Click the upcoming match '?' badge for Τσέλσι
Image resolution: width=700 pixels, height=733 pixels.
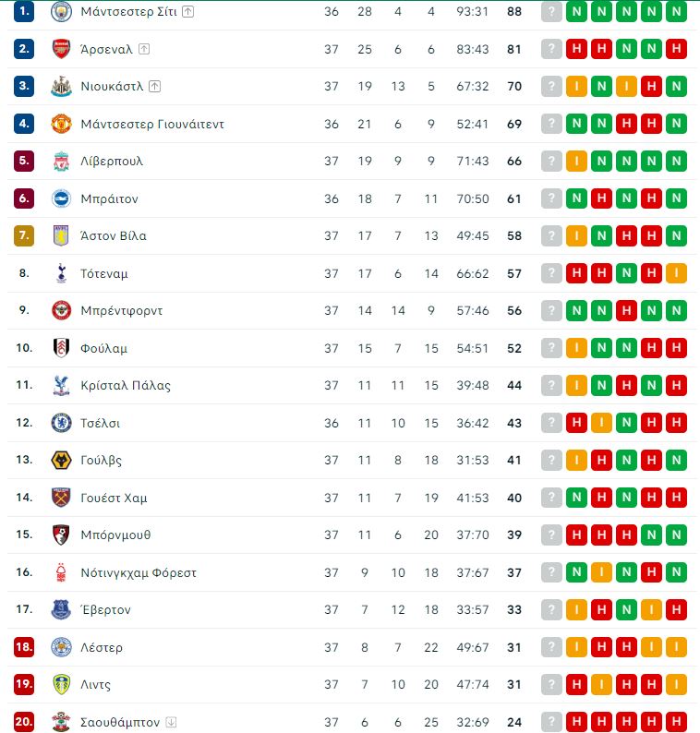[x=551, y=423]
